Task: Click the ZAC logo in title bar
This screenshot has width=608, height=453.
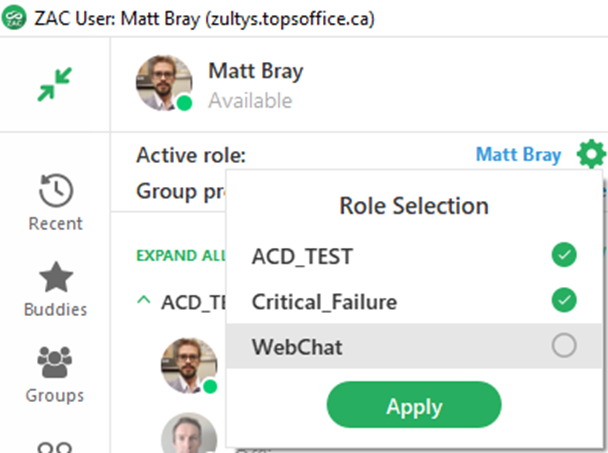Action: tap(13, 19)
